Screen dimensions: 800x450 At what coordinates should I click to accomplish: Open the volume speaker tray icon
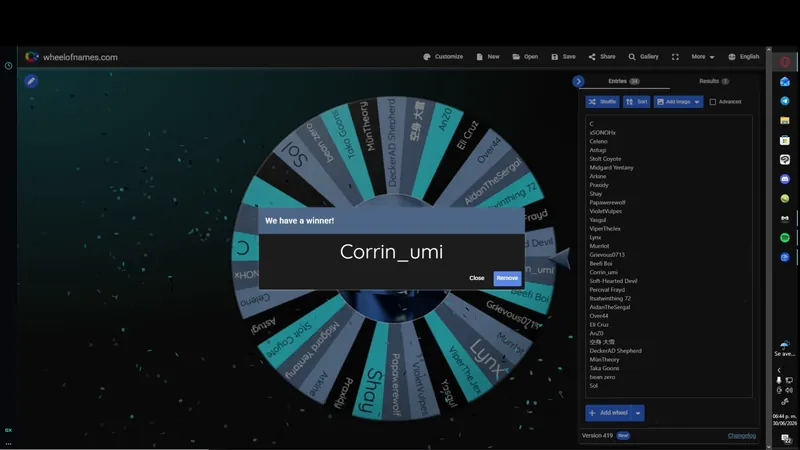click(789, 390)
